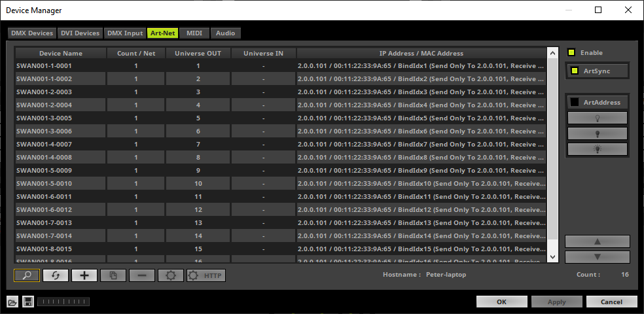
Task: Select device SWAN001-2-0004
Action: [61, 105]
